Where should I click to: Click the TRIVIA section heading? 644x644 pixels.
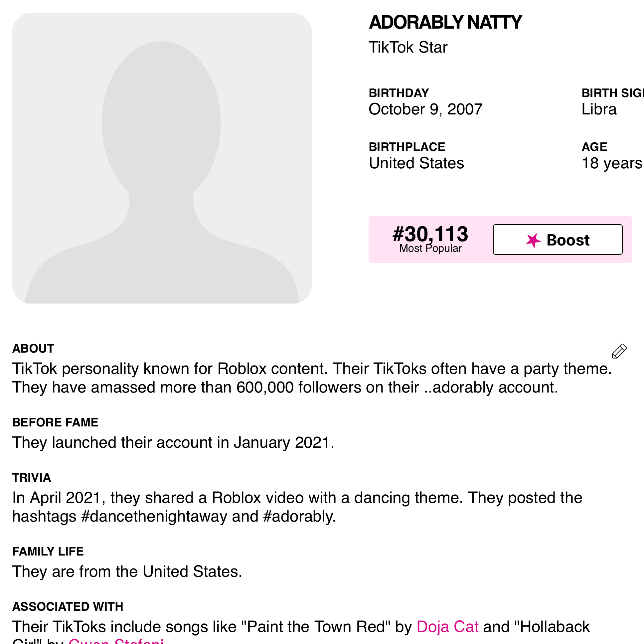(32, 478)
